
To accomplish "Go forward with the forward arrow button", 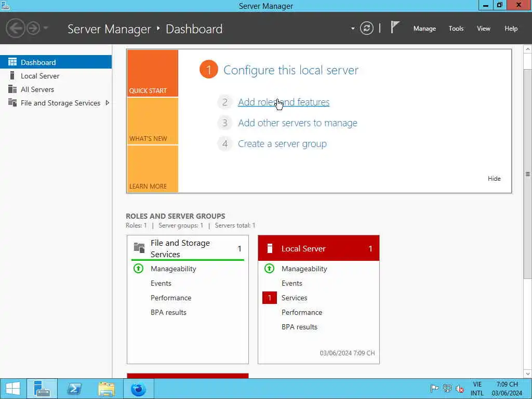I will pyautogui.click(x=33, y=28).
